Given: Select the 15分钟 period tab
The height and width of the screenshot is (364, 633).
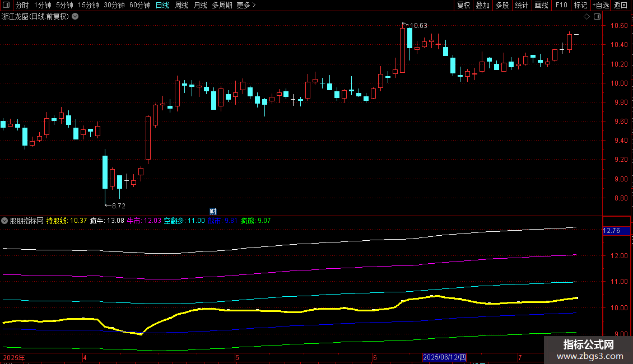Looking at the screenshot, I should click(x=89, y=5).
